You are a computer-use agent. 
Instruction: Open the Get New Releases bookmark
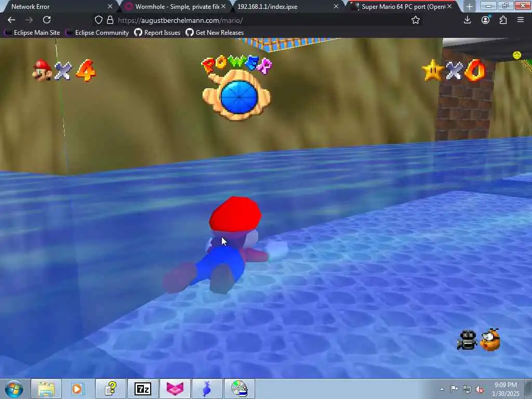point(215,33)
